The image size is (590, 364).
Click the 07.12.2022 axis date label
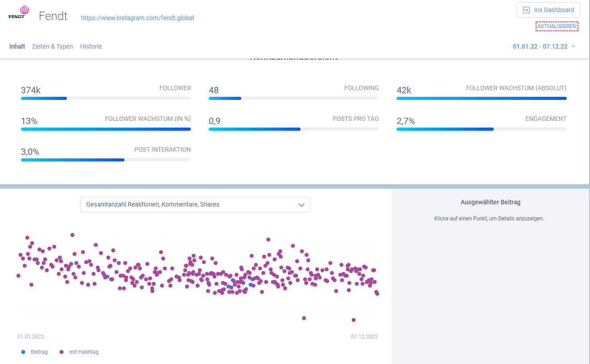tap(364, 337)
